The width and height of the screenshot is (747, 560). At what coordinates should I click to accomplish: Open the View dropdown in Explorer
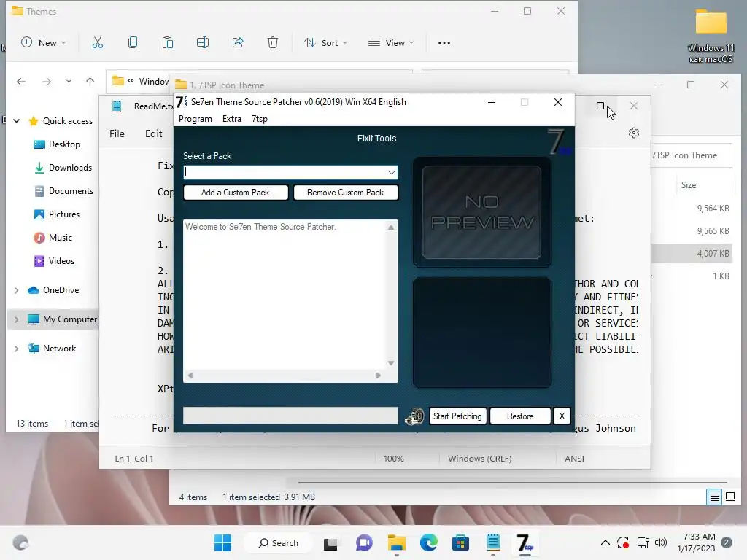tap(391, 43)
